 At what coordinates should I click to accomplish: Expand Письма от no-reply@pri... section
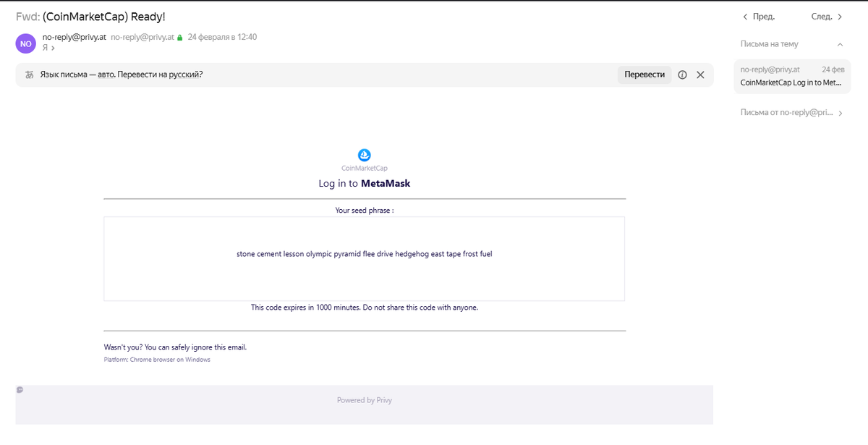point(840,113)
